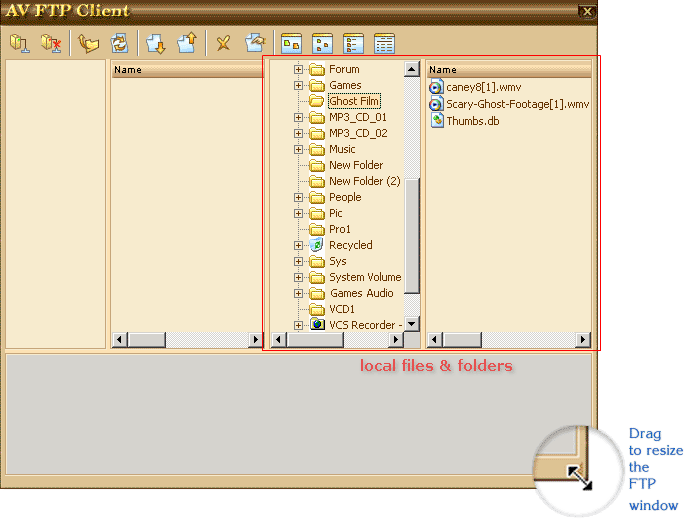
Task: Select the Thumbs.db file
Action: (x=465, y=121)
